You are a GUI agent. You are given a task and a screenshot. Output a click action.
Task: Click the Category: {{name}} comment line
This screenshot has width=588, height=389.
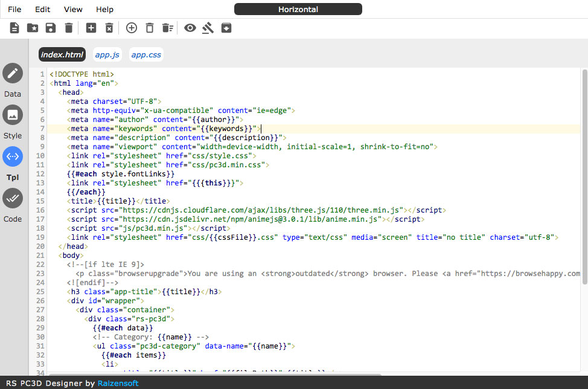point(151,337)
